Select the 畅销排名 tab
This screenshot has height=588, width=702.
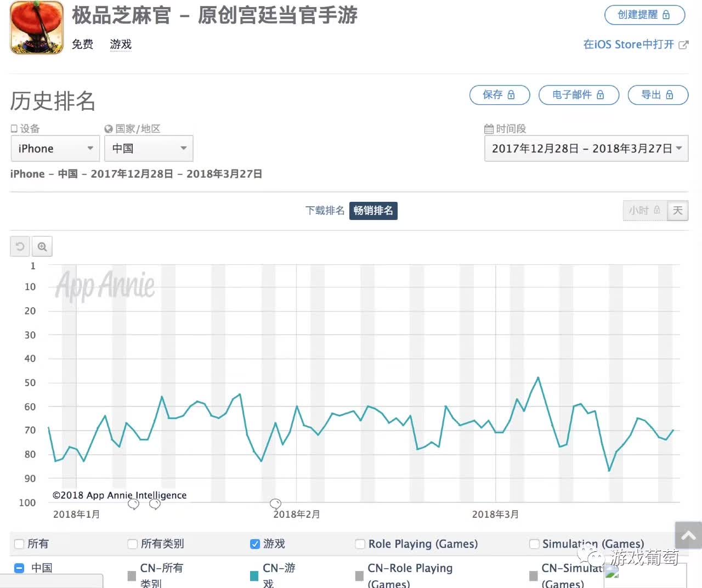point(373,211)
